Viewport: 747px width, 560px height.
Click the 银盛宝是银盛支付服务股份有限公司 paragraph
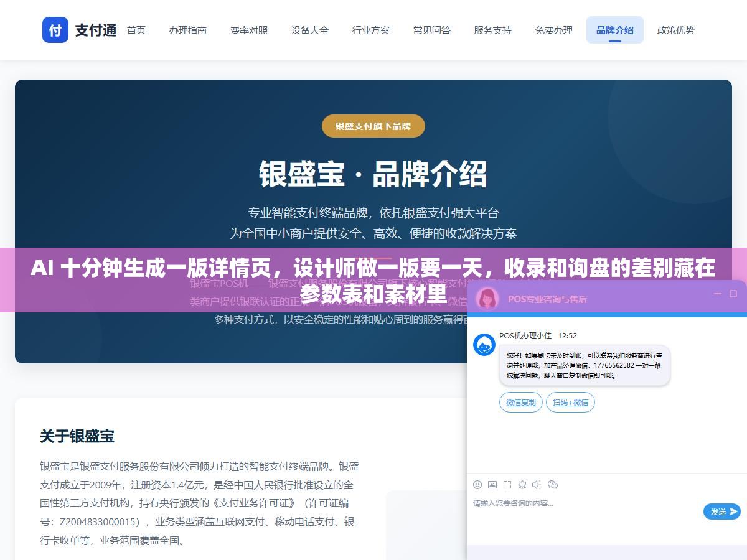[x=199, y=503]
